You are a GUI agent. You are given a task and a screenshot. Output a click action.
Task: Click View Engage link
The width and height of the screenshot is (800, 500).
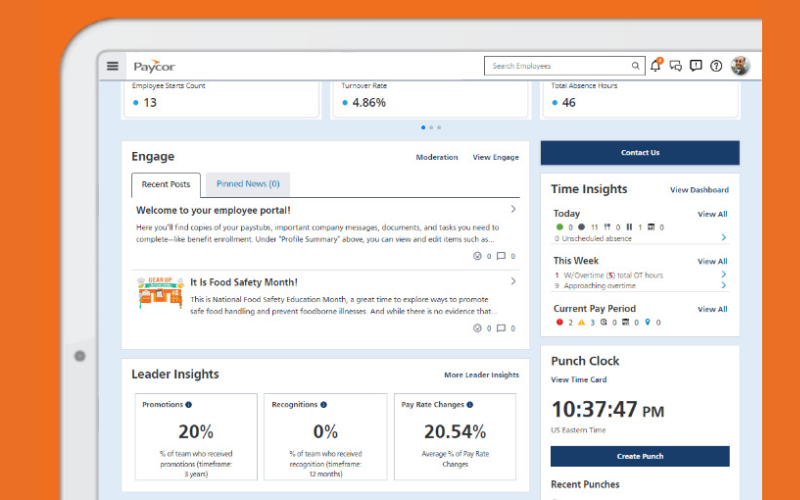point(495,157)
